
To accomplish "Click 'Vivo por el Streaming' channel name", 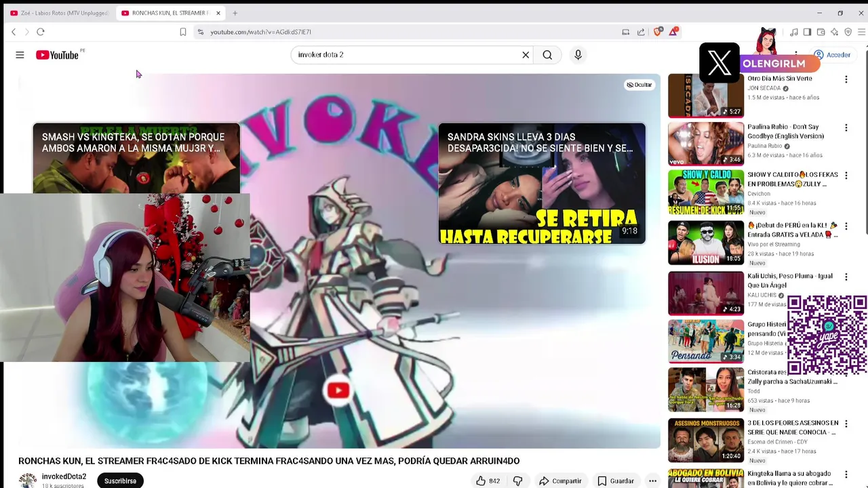I will click(774, 244).
